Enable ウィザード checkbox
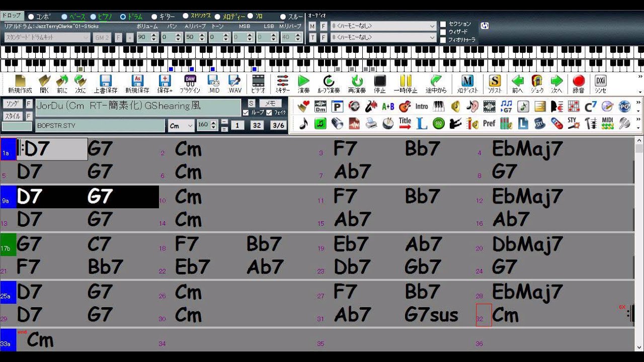Viewport: 644px width, 362px height. [x=443, y=32]
